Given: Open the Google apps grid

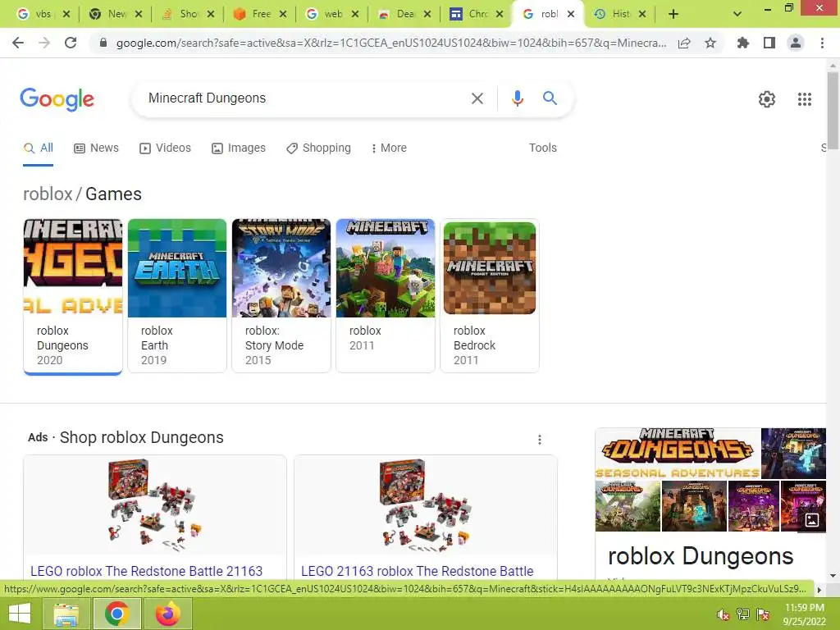Looking at the screenshot, I should coord(804,99).
